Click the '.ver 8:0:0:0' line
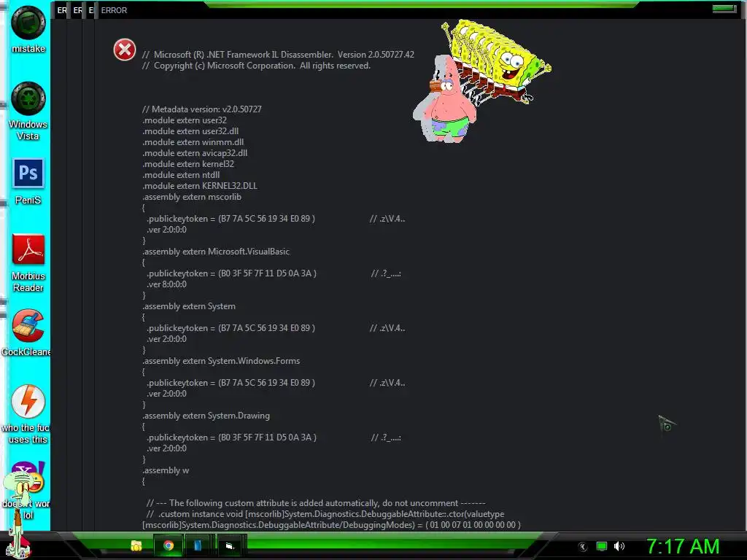This screenshot has width=747, height=560. (166, 284)
